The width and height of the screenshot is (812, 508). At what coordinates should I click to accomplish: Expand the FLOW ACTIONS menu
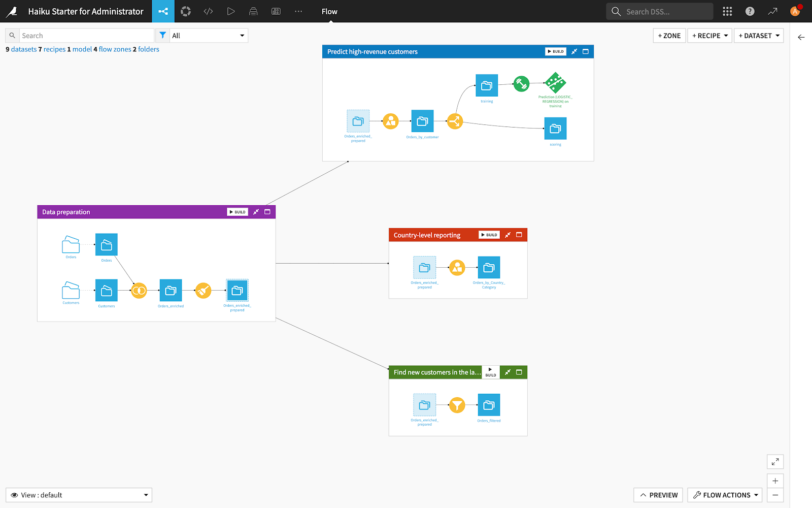[x=725, y=495]
